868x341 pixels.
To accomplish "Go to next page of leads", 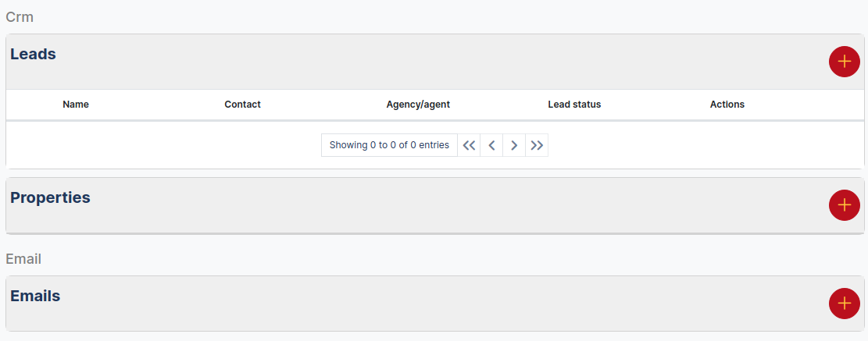I will (x=514, y=145).
